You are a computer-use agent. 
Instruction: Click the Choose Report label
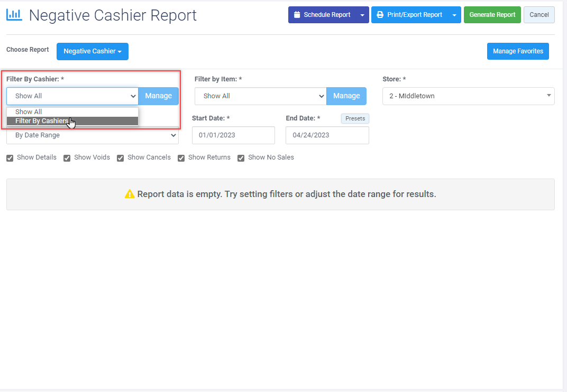[28, 50]
